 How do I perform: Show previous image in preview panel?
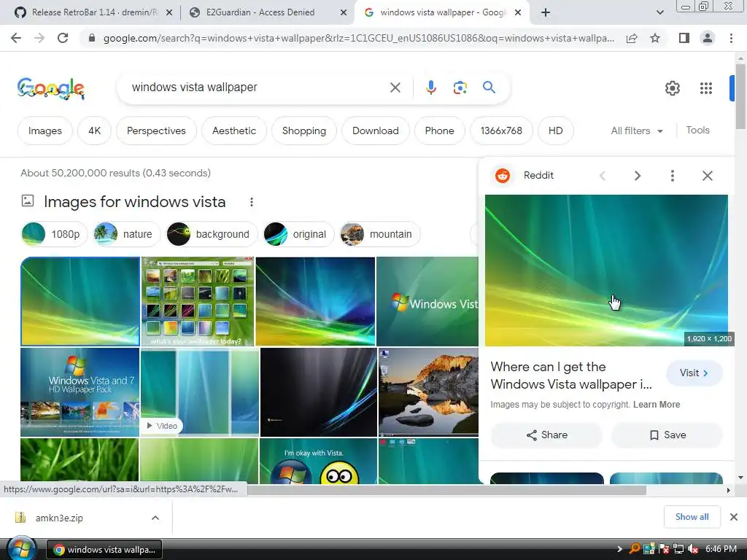click(602, 176)
